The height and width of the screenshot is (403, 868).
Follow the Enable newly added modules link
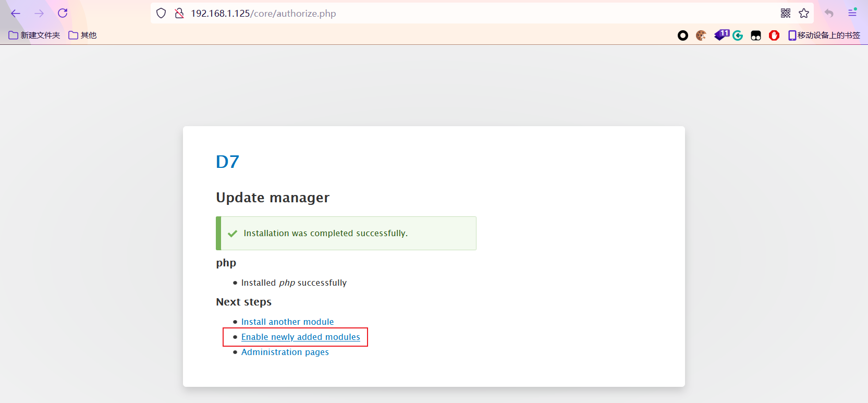300,337
